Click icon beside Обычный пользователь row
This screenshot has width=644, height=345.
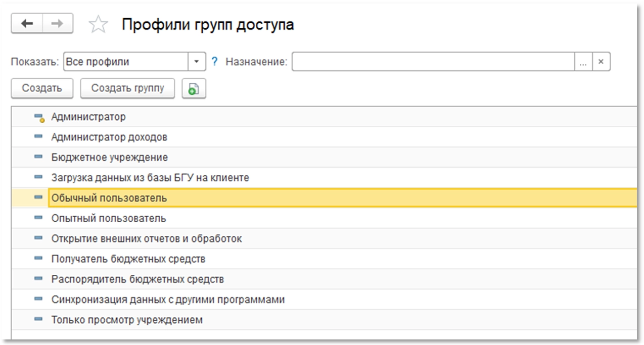click(x=38, y=198)
